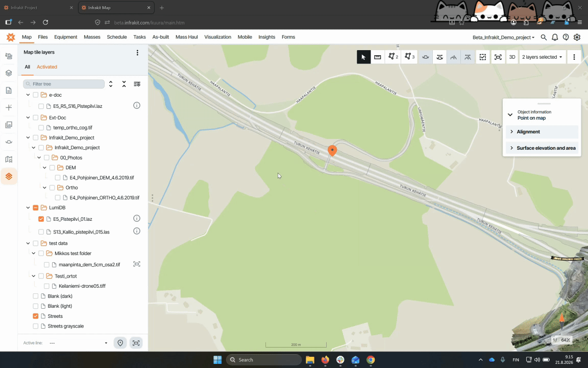Open the map bookmarks sidebar icon
The width and height of the screenshot is (588, 368).
click(x=9, y=159)
